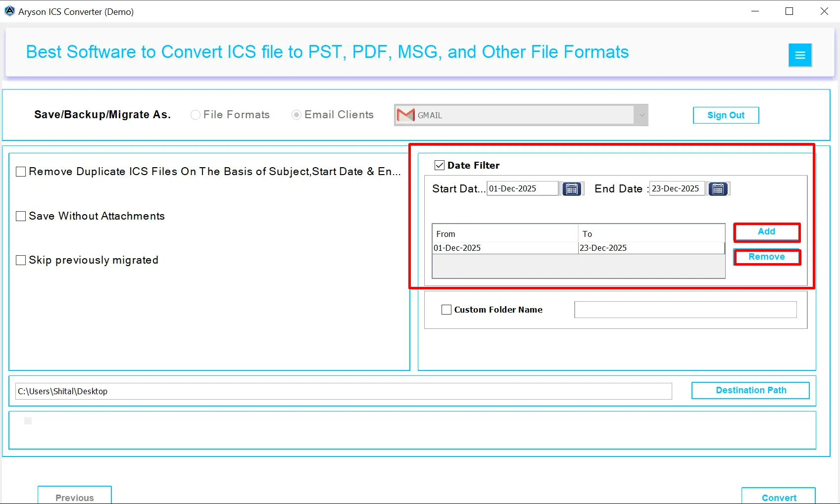Select the File Formats radio button
This screenshot has height=504, width=840.
coord(196,114)
